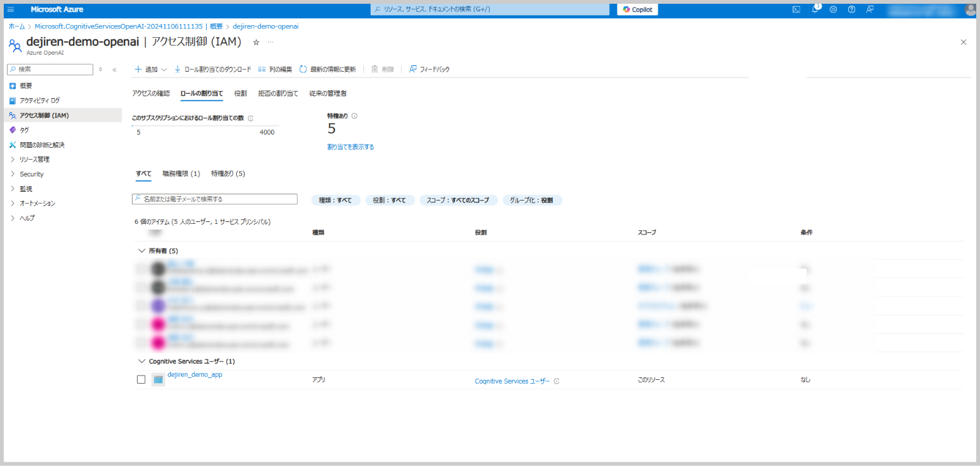Collapse the sidebar with double chevron
The image size is (980, 466).
(x=114, y=70)
